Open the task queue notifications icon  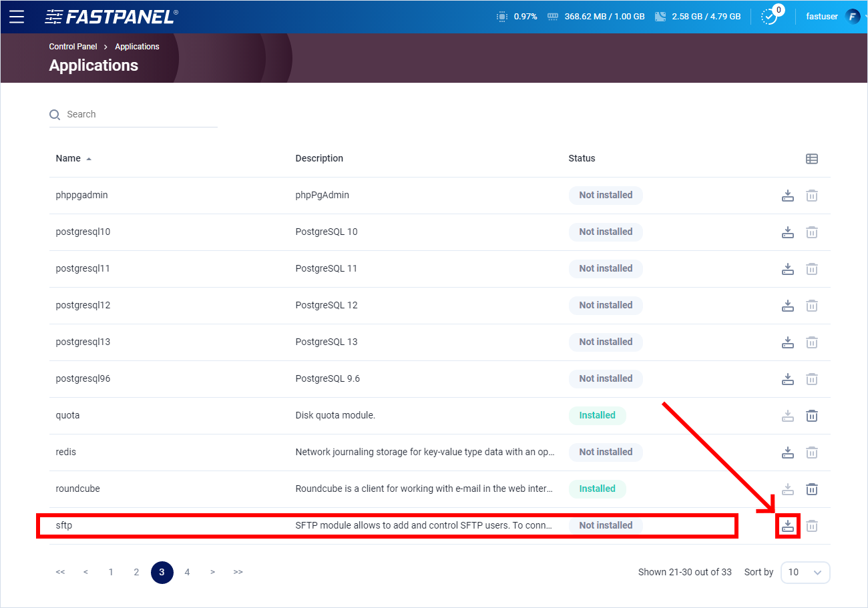pos(770,17)
